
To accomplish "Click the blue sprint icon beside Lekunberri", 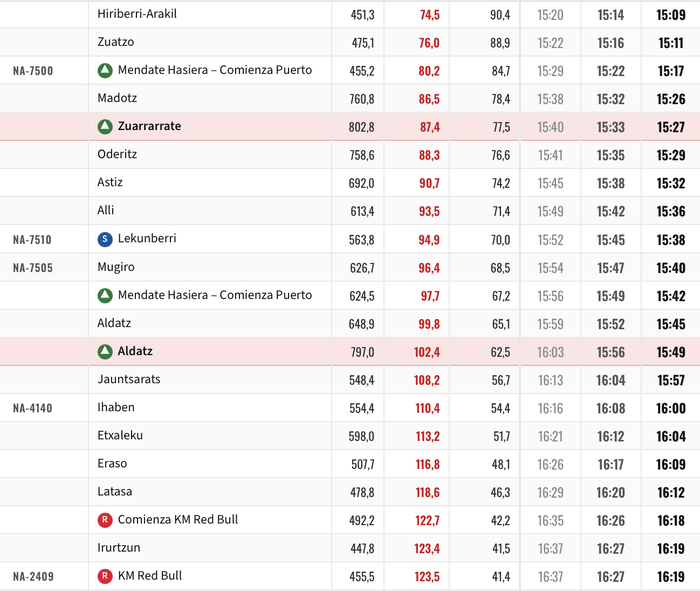I will coord(105,239).
